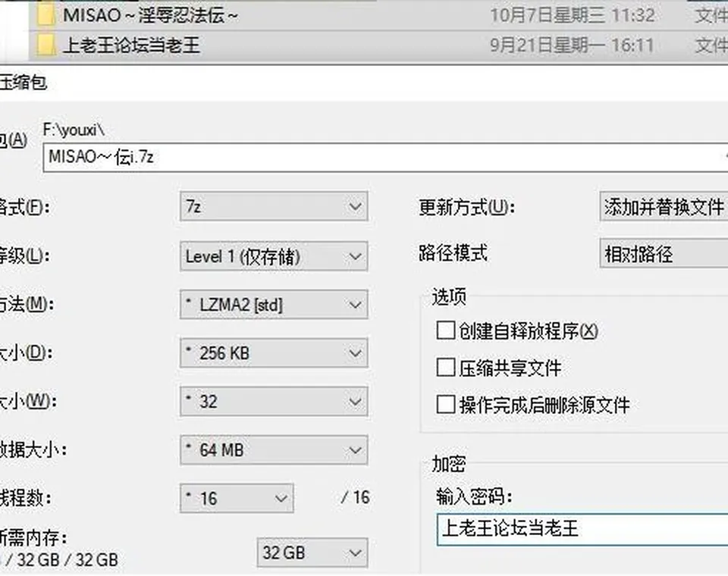Open the thread count dropdown showing 16
Screen dimensions: 728x576
(237, 499)
